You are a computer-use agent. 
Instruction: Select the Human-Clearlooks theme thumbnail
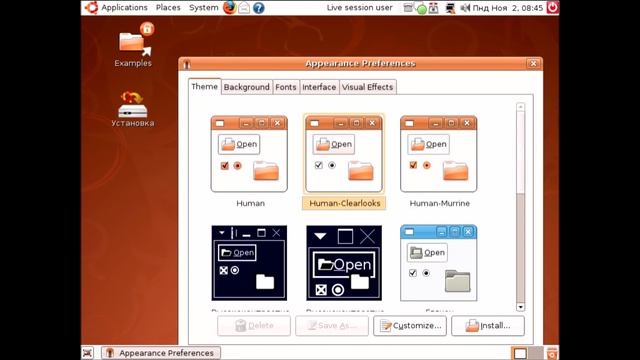click(x=344, y=154)
